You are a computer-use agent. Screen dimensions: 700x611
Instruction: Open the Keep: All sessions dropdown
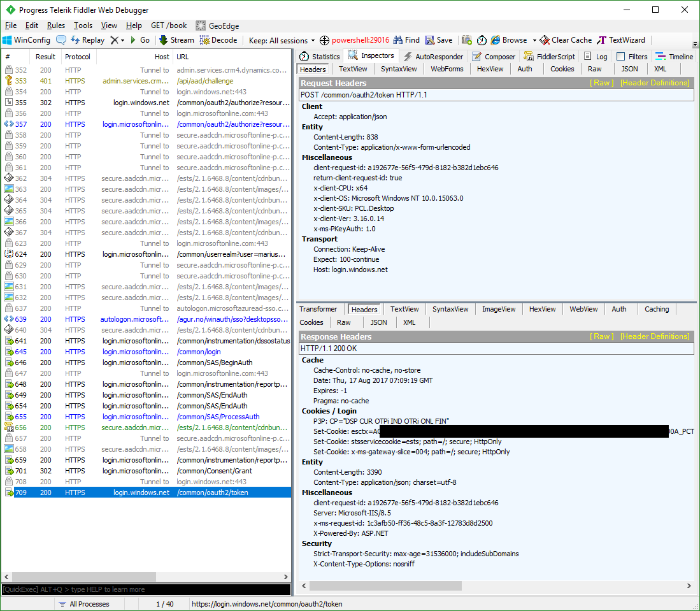pos(282,41)
